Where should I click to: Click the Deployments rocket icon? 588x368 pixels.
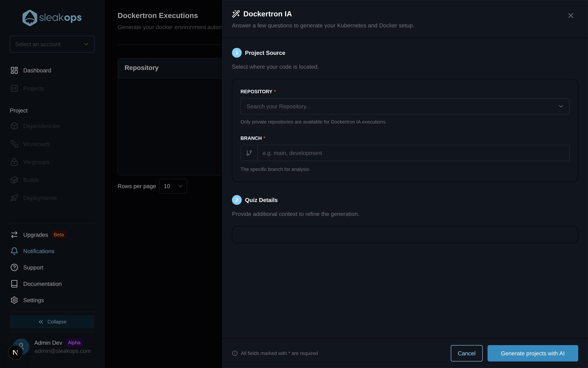point(14,198)
